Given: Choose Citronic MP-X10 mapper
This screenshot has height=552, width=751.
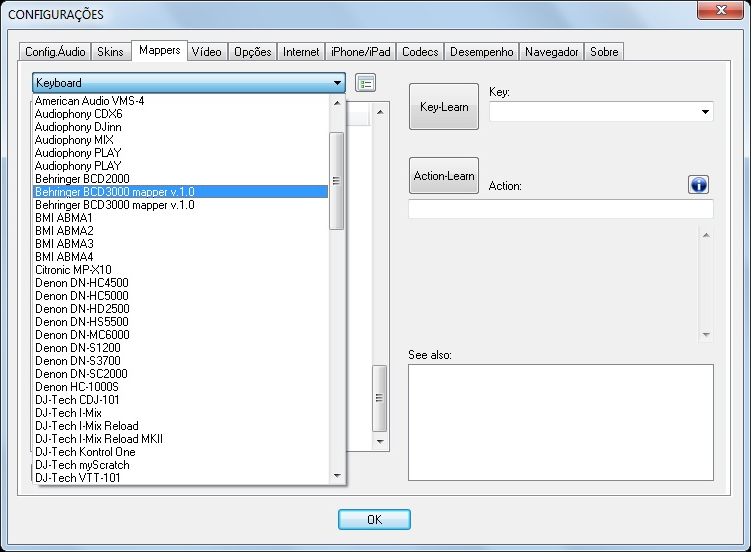Looking at the screenshot, I should point(181,270).
